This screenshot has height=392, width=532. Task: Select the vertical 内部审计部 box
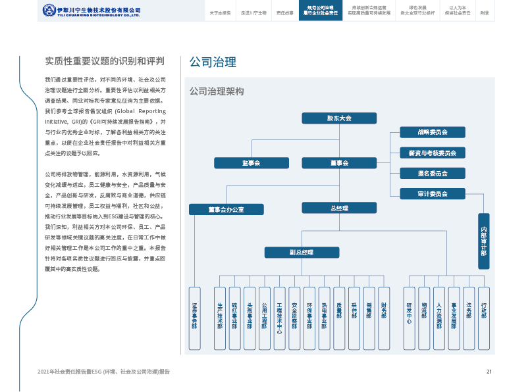(484, 241)
